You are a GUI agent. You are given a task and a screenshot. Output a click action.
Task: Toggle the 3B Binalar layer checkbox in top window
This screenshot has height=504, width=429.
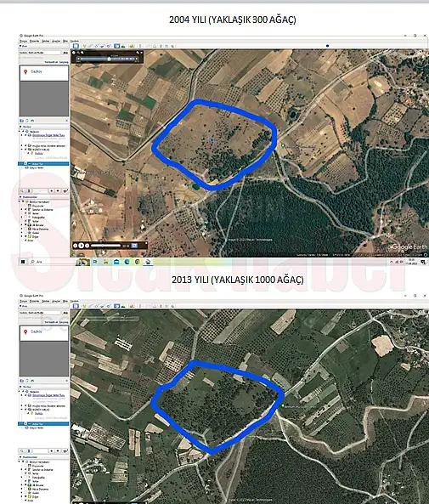tap(25, 224)
